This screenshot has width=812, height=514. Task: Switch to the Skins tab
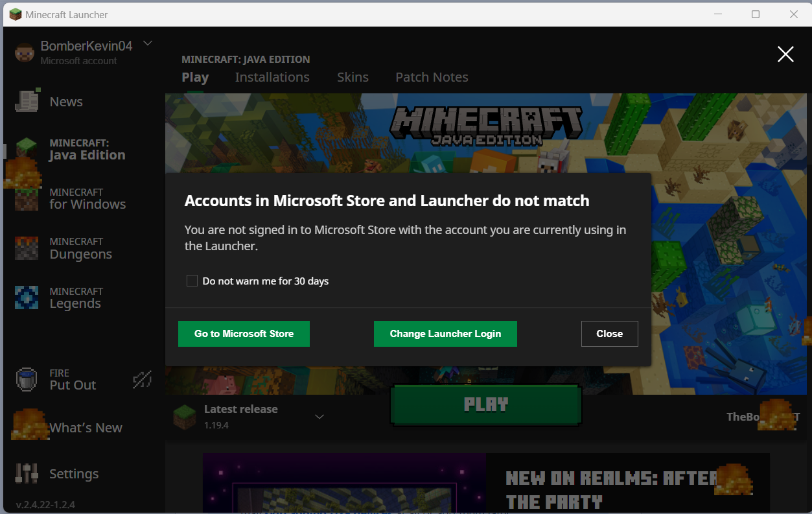[x=353, y=77]
